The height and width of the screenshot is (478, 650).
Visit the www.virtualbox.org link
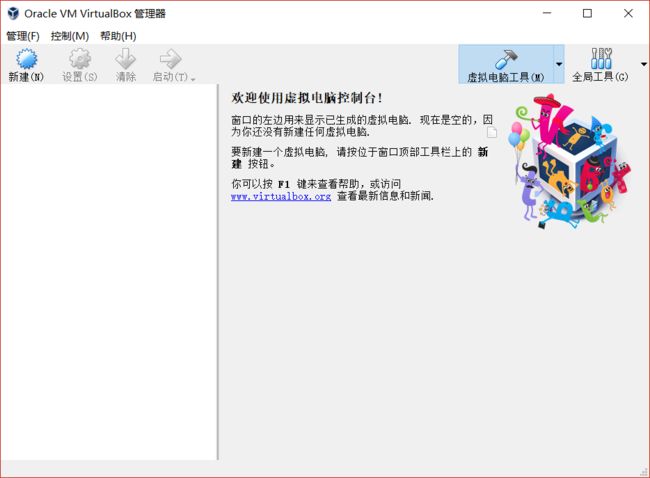coord(281,196)
